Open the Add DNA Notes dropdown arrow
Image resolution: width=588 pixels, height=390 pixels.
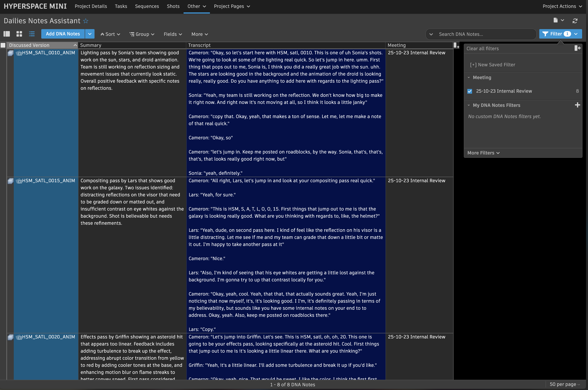tap(90, 34)
